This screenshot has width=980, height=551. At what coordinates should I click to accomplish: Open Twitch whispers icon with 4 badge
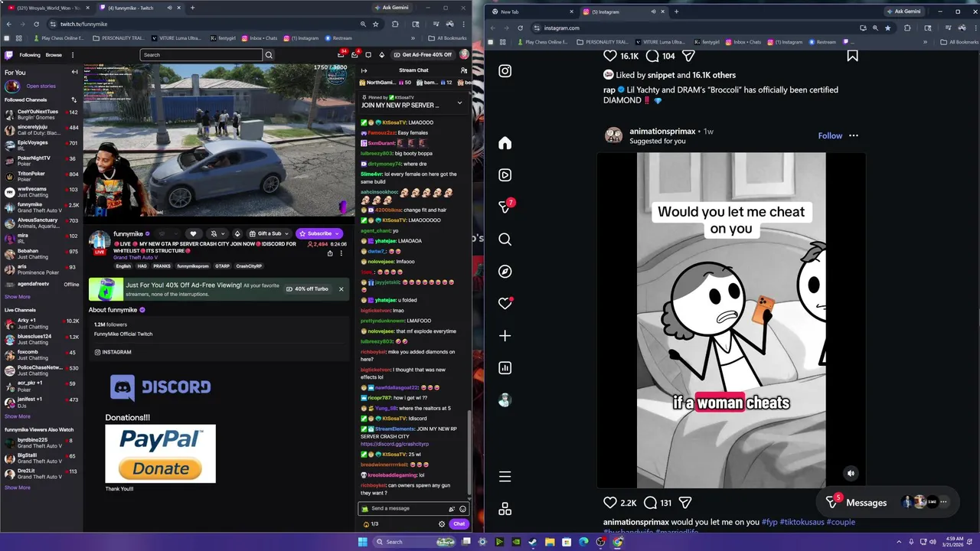point(354,54)
